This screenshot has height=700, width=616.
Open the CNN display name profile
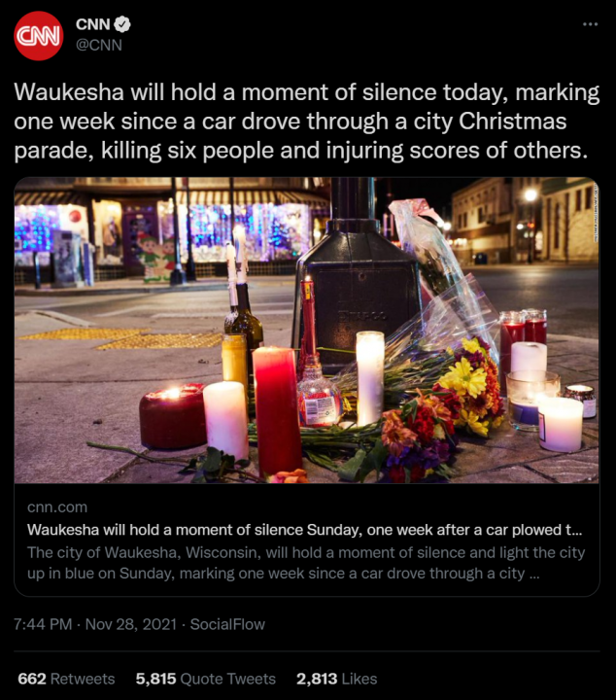click(x=92, y=24)
